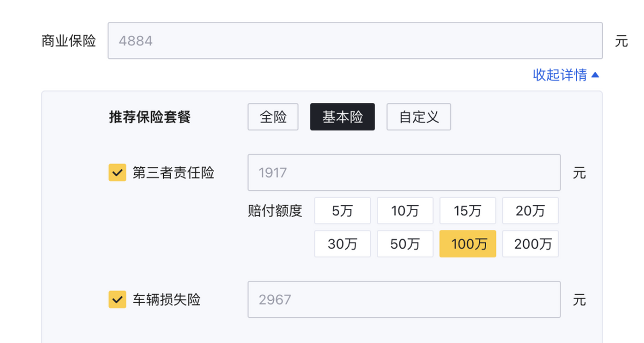Click the 车辆损失险 label text
The width and height of the screenshot is (644, 343).
(x=166, y=300)
